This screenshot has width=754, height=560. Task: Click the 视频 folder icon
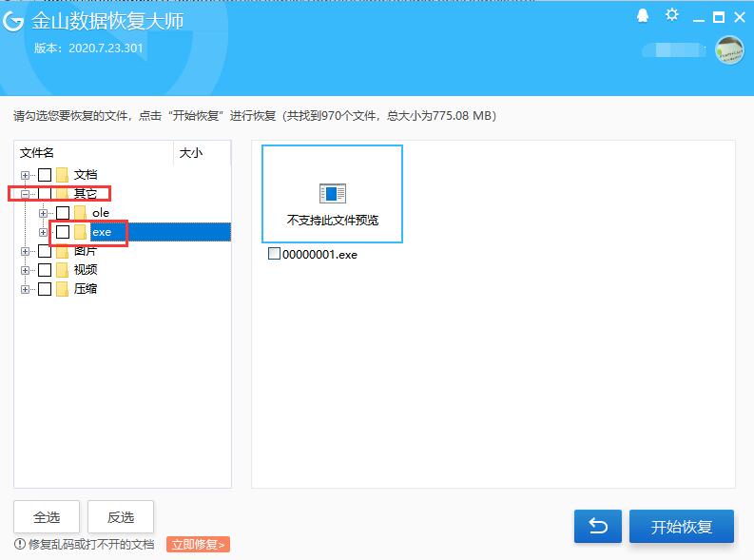point(63,270)
